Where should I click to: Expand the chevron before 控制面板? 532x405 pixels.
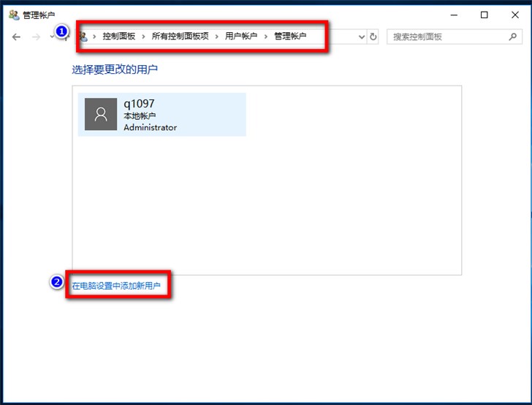(95, 37)
